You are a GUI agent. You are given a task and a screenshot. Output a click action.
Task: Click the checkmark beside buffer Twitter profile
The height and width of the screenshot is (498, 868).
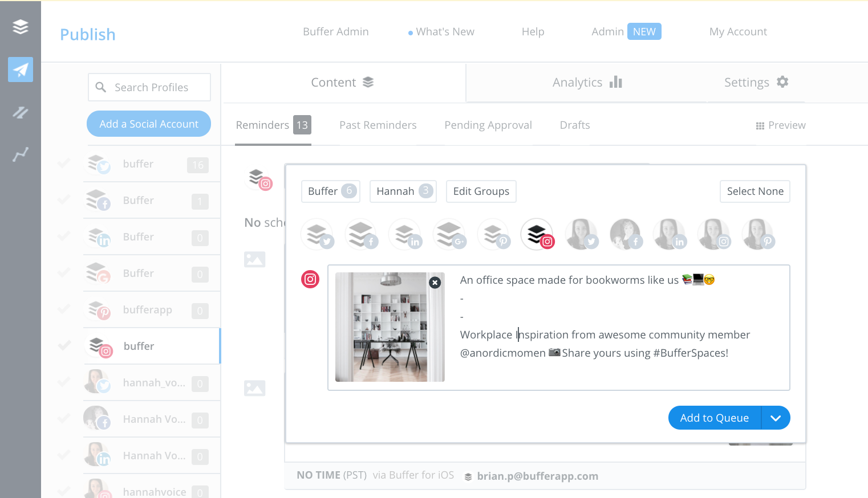(x=64, y=164)
